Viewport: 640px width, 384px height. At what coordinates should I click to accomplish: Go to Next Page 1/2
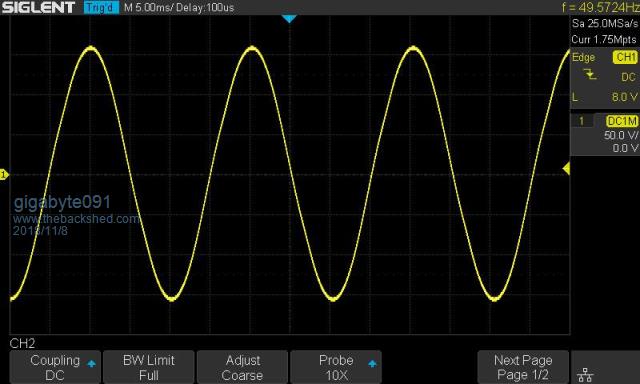click(523, 367)
